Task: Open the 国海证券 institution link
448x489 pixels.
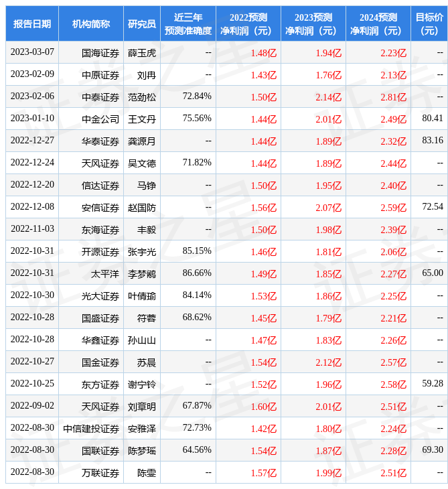Action: pyautogui.click(x=100, y=52)
